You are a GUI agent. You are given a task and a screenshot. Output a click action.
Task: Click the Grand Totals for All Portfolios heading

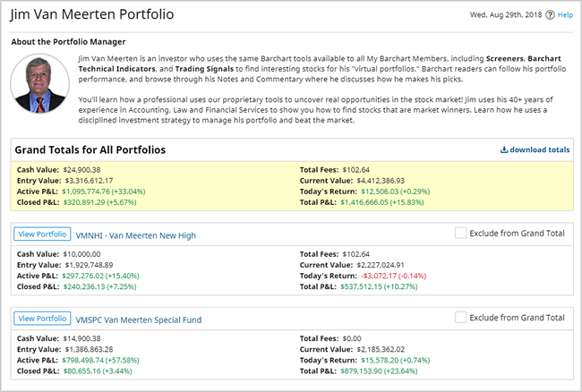90,149
